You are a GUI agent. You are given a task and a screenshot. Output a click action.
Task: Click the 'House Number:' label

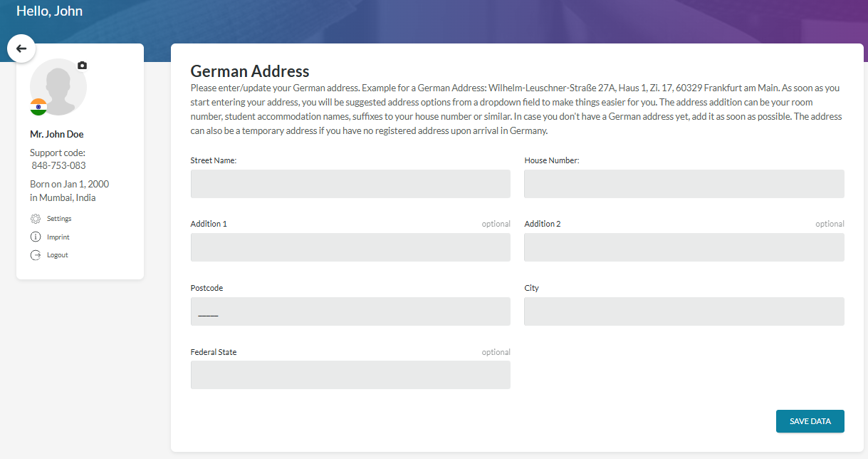tap(552, 160)
